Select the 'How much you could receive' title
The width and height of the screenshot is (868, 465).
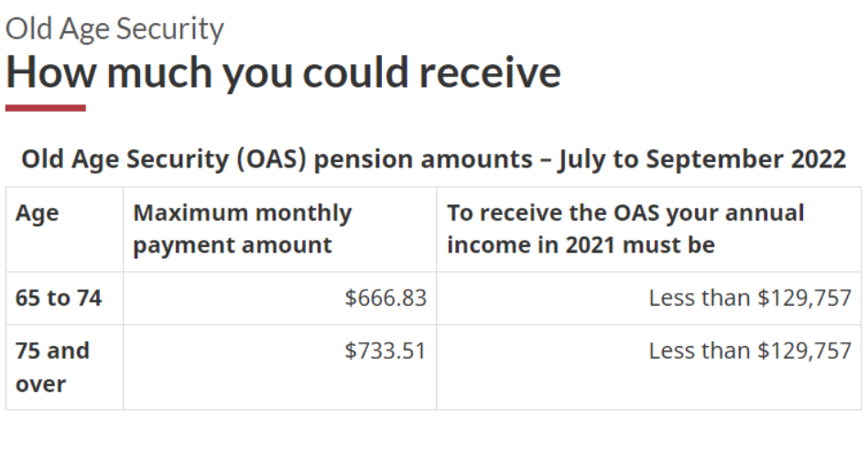pyautogui.click(x=283, y=72)
